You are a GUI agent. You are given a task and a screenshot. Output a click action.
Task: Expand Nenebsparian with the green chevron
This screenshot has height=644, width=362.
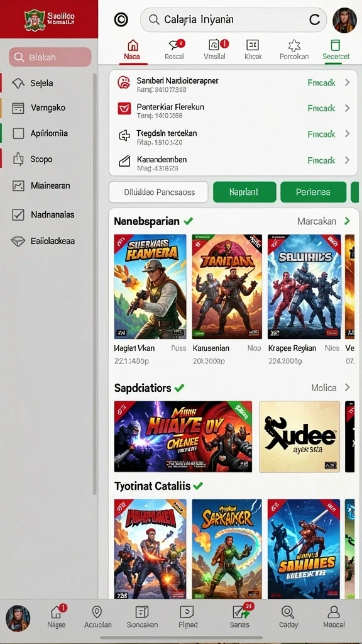coord(347,221)
